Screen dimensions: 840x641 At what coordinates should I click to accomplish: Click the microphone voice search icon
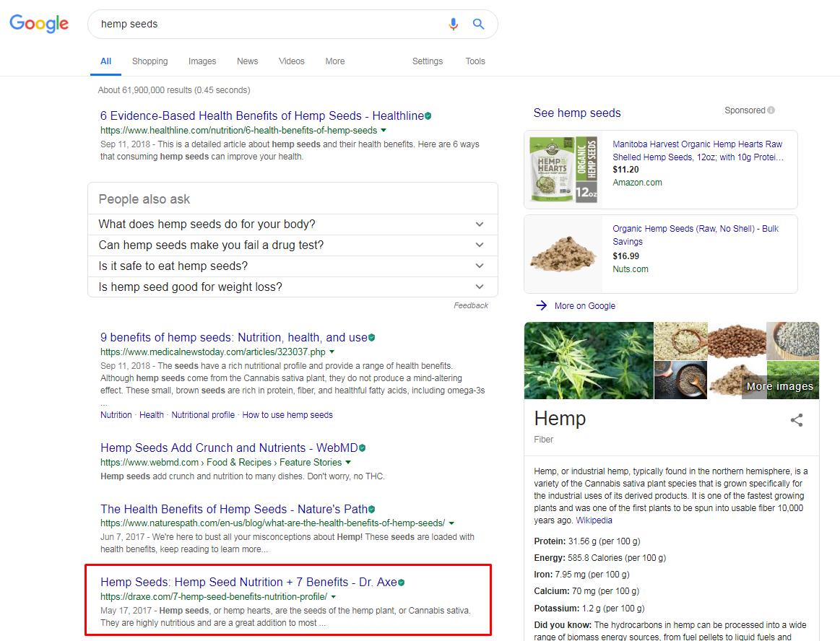pyautogui.click(x=453, y=24)
